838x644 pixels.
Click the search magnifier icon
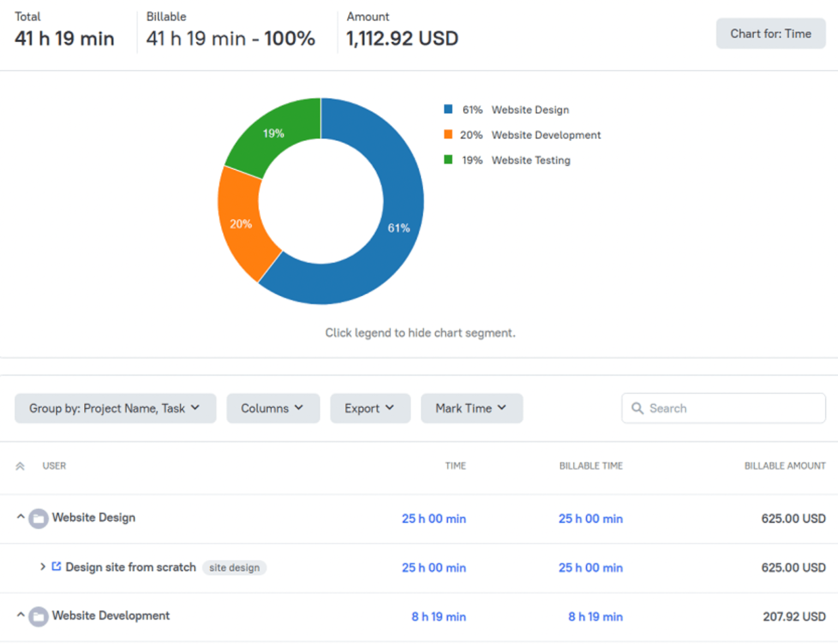pyautogui.click(x=638, y=408)
